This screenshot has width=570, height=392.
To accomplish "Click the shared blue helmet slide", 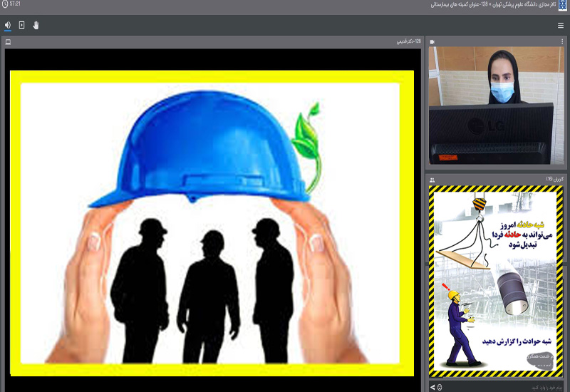I will 210,221.
